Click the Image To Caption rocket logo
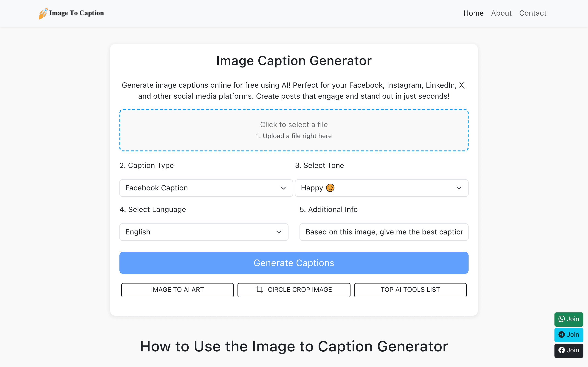588x367 pixels. point(43,13)
